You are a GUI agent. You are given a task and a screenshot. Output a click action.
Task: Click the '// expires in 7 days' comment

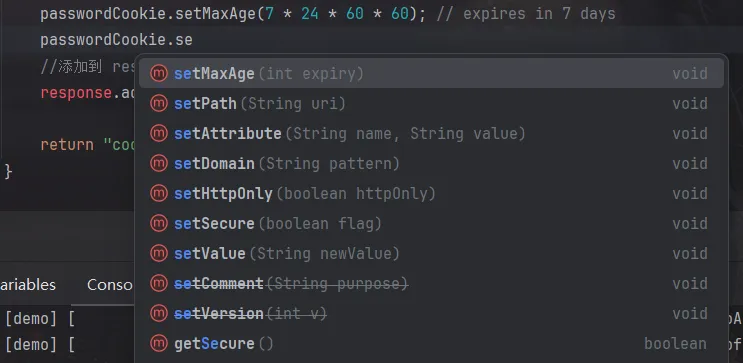pos(526,14)
